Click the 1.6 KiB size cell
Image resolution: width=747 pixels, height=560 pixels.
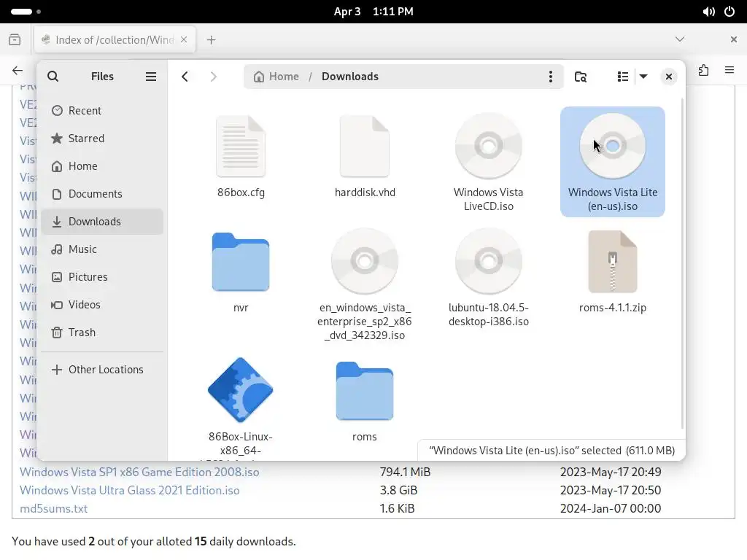tap(397, 508)
